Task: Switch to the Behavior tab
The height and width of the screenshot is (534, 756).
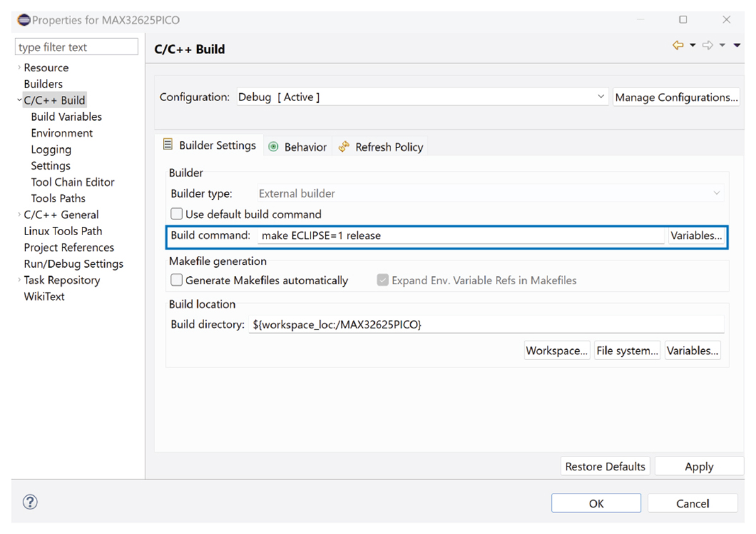Action: [x=298, y=147]
